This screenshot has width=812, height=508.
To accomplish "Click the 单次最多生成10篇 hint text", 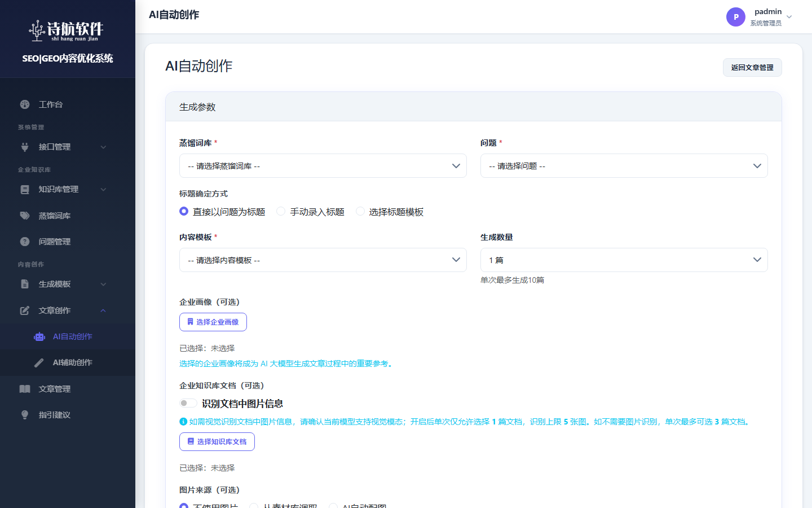I will [512, 280].
